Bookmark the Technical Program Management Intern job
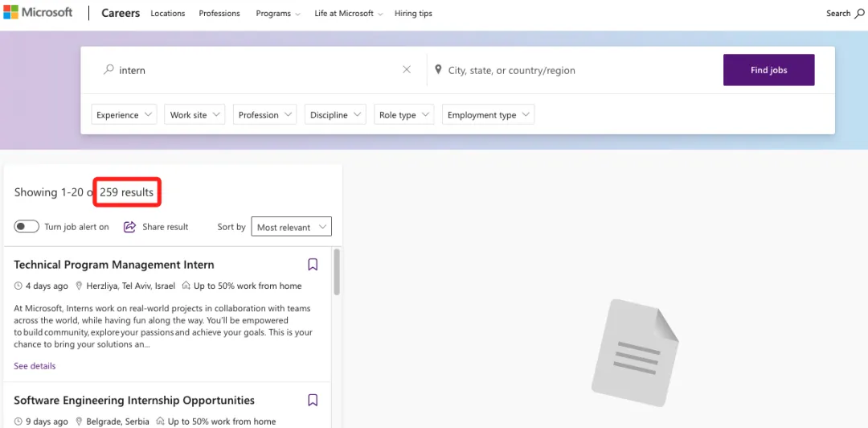 [313, 265]
